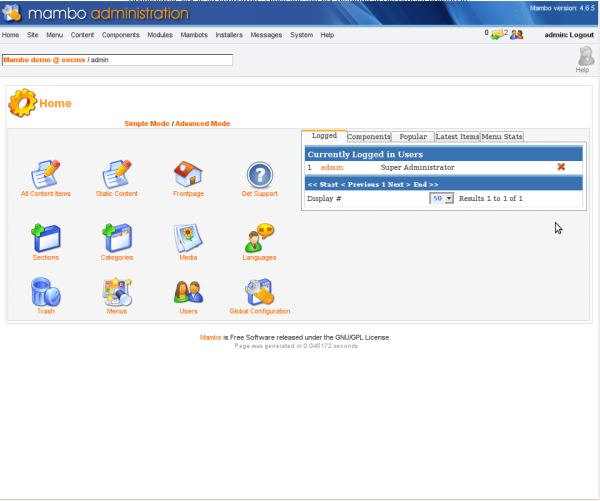The image size is (600, 501).
Task: Open the Static Content icon
Action: tap(117, 174)
